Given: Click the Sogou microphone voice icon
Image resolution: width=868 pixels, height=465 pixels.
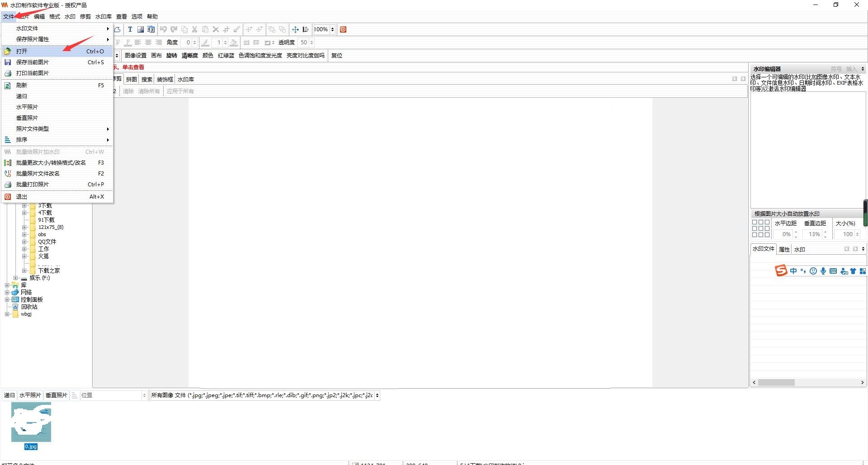Looking at the screenshot, I should coord(823,271).
